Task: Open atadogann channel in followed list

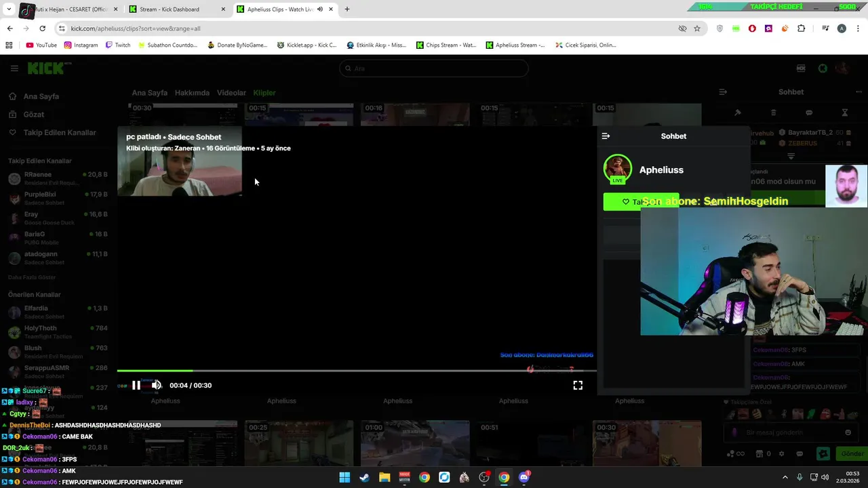Action: pos(58,258)
